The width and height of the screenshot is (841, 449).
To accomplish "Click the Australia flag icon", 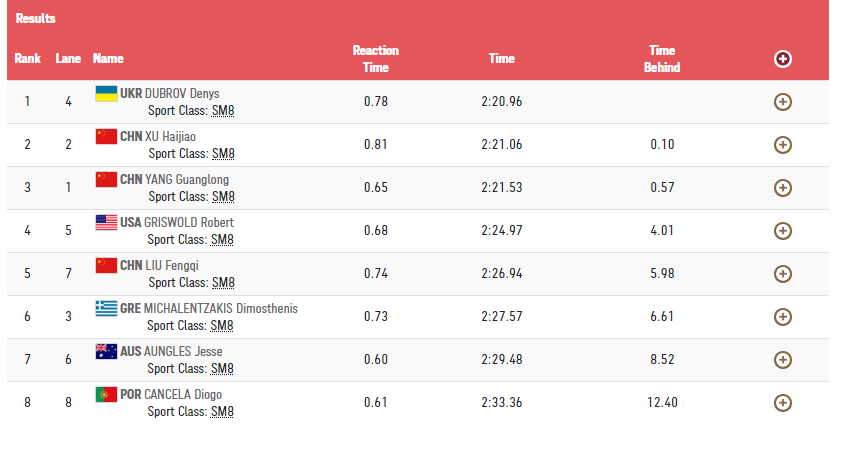I will 106,351.
